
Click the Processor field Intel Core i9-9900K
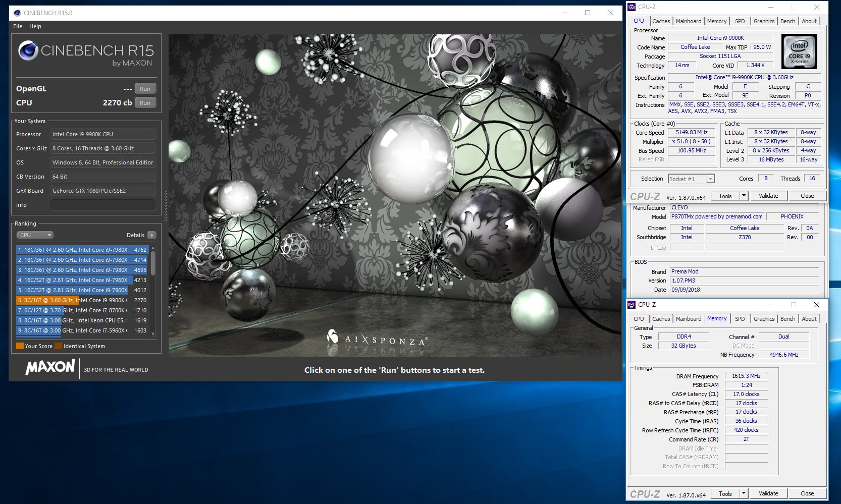[103, 134]
